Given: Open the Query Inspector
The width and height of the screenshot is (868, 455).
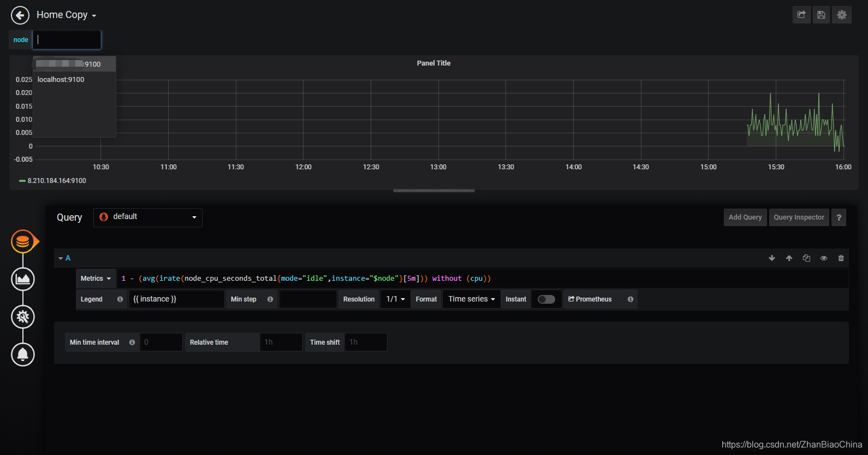Looking at the screenshot, I should (799, 217).
